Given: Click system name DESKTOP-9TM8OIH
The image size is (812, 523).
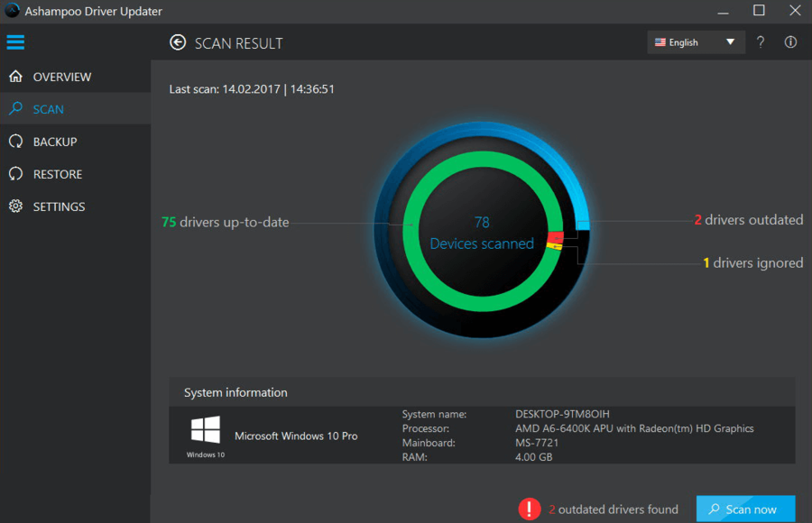Looking at the screenshot, I should pyautogui.click(x=562, y=414).
